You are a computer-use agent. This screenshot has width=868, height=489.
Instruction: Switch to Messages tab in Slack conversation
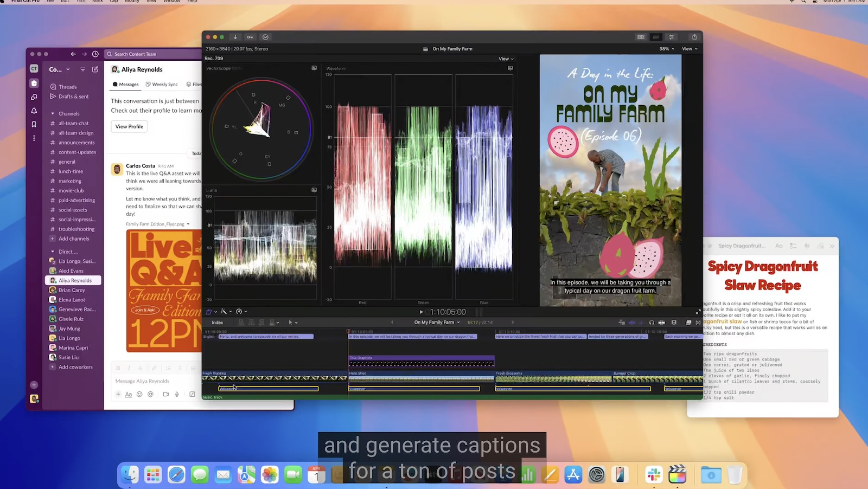point(125,84)
